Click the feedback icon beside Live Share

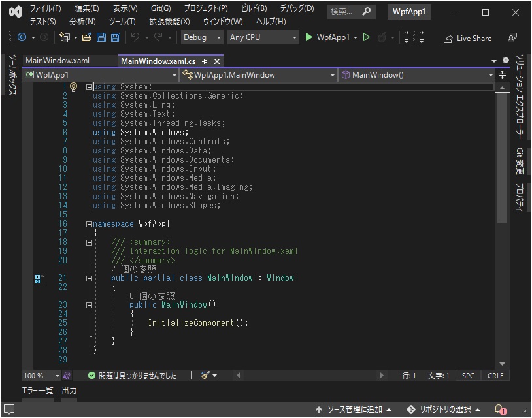[512, 38]
